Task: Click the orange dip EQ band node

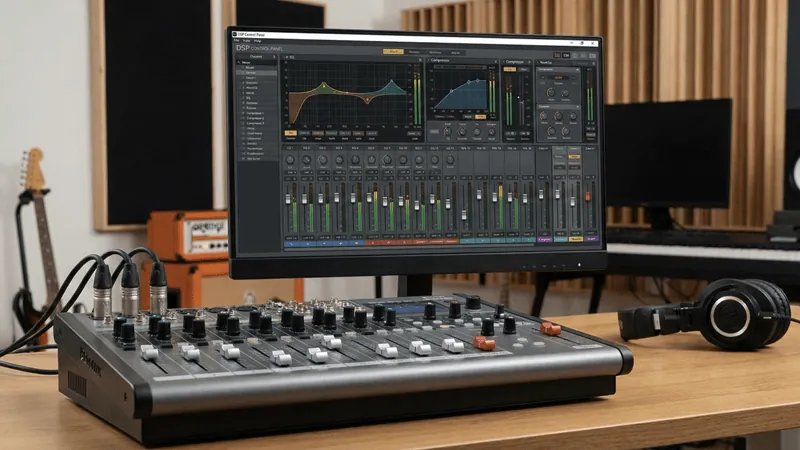Action: (x=367, y=99)
